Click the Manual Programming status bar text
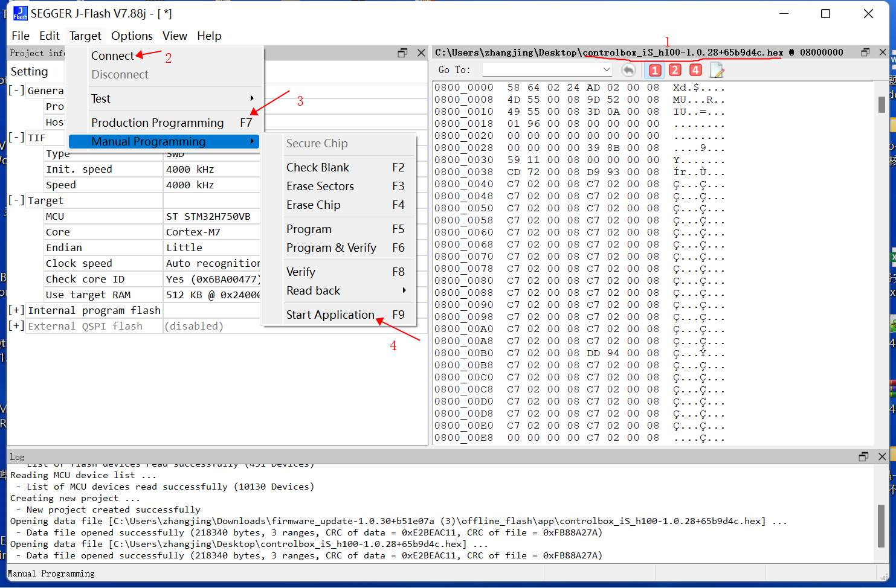Image resolution: width=896 pixels, height=588 pixels. point(51,574)
